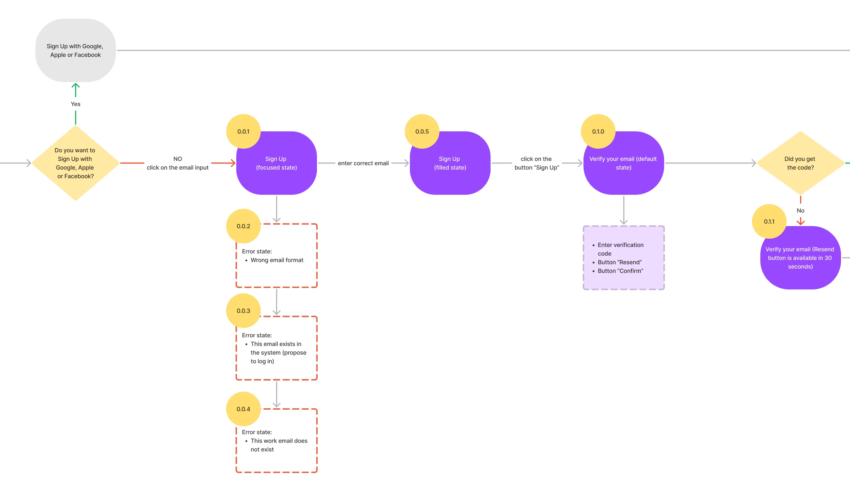Select the lavender 'Enter verification code' note box
The width and height of the screenshot is (850, 504).
pos(623,258)
